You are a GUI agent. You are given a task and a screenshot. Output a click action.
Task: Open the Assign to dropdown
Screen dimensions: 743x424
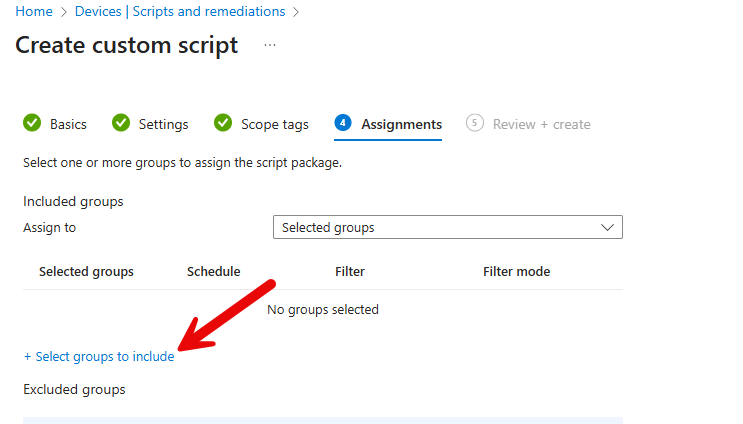pyautogui.click(x=447, y=227)
